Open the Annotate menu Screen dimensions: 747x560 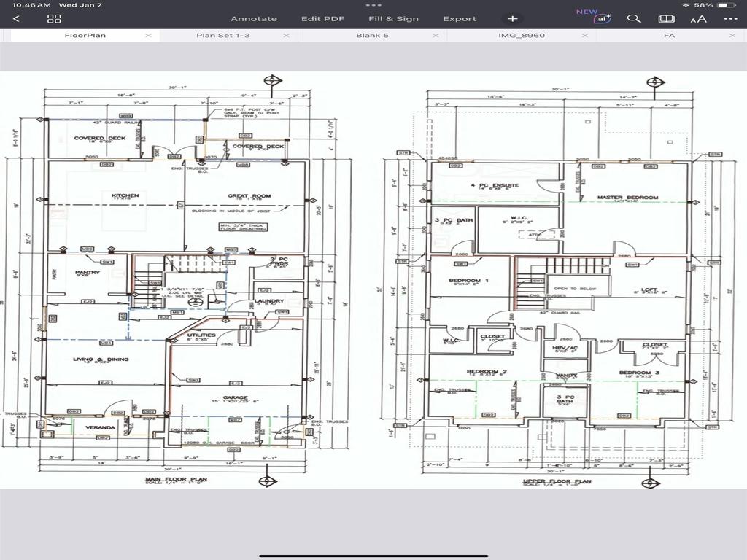click(254, 18)
